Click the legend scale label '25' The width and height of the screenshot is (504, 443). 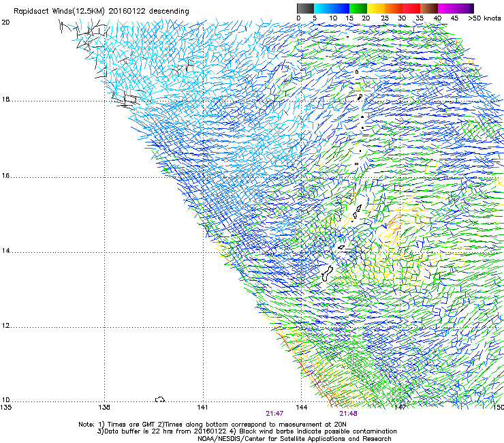[385, 18]
